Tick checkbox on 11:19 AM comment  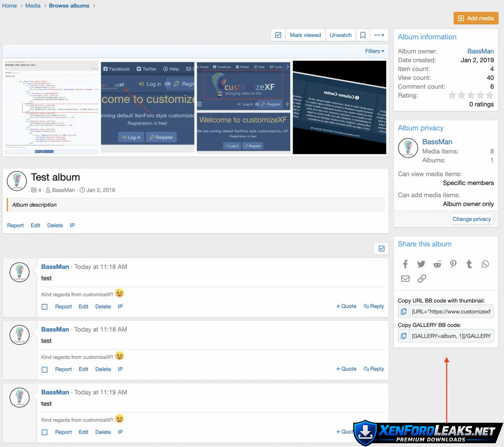pos(45,432)
